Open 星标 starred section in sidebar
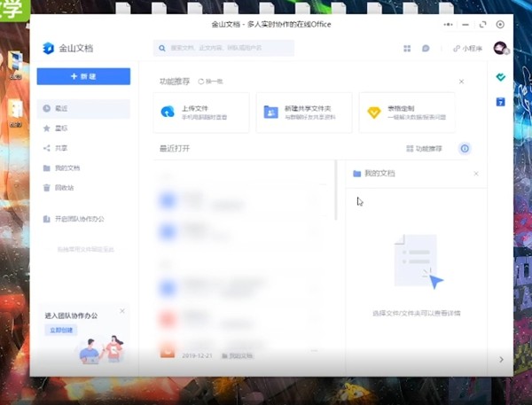Viewport: 532px width, 405px height. pos(83,129)
